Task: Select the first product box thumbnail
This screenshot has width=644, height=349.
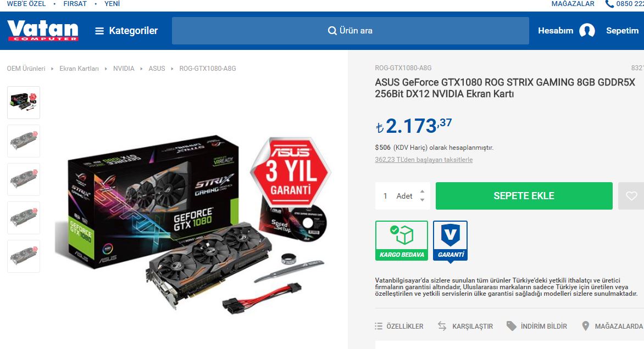Action: (x=24, y=103)
